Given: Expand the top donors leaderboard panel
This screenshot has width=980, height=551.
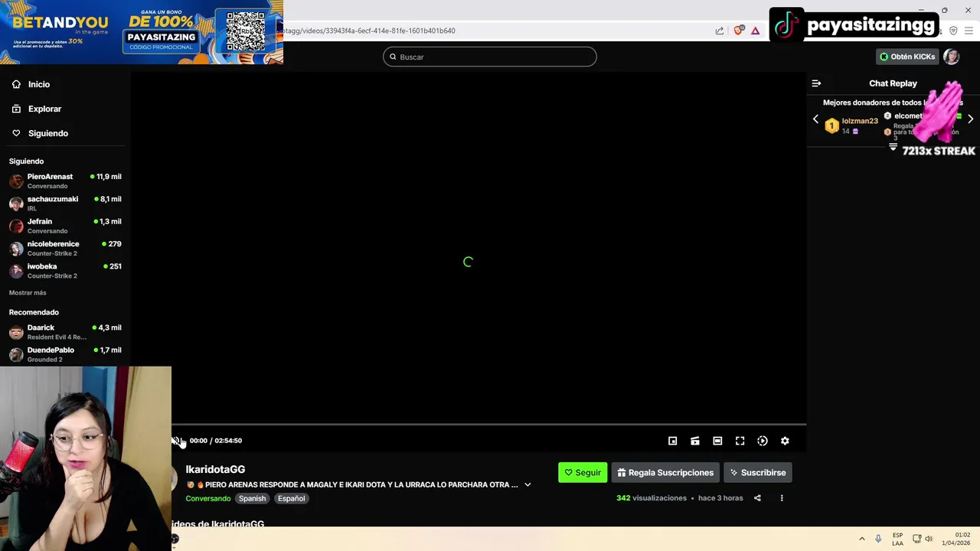Looking at the screenshot, I should pyautogui.click(x=893, y=147).
